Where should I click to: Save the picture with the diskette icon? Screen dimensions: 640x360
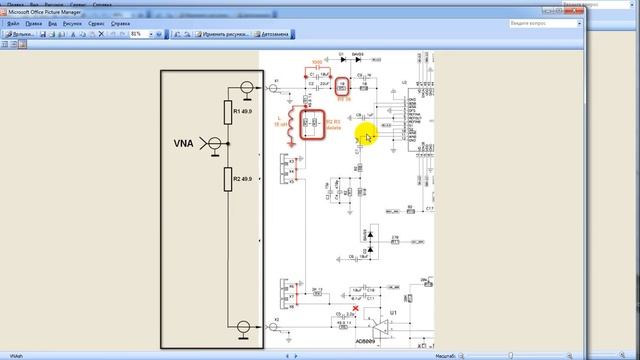point(43,34)
